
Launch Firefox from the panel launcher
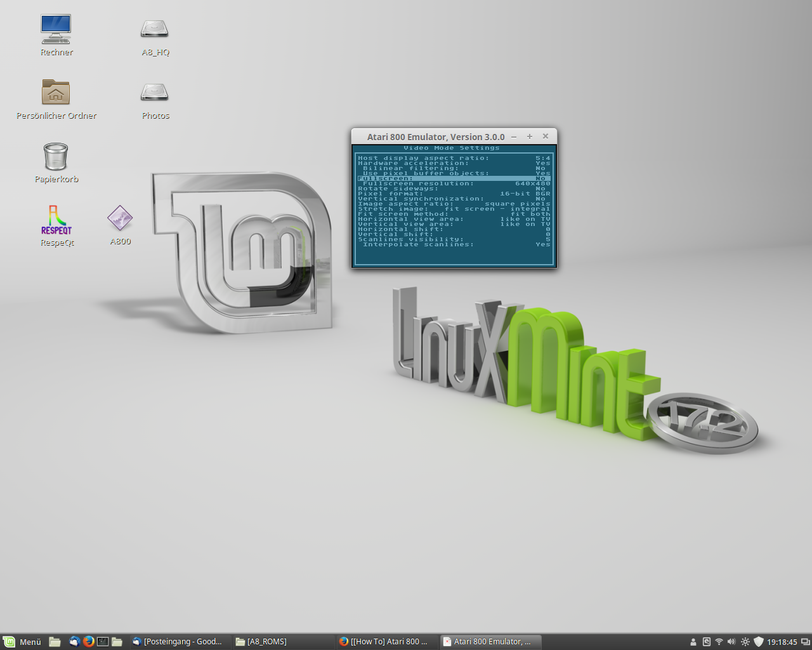[88, 642]
